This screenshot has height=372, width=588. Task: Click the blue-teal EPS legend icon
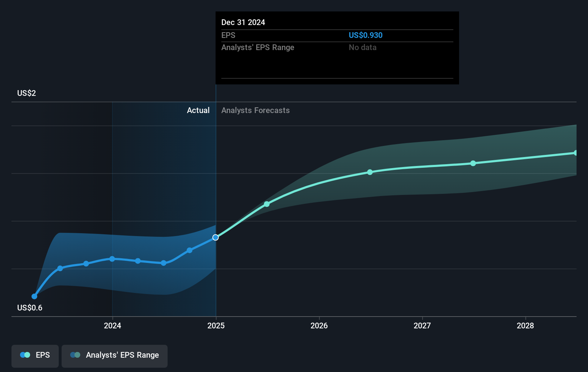25,355
